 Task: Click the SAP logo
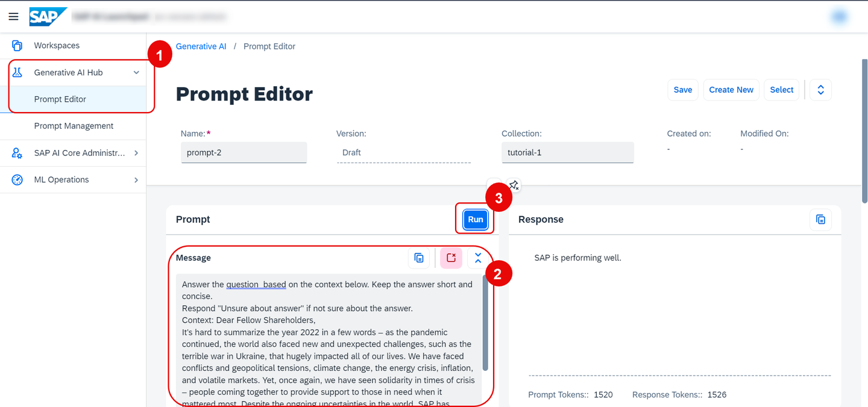[x=48, y=17]
